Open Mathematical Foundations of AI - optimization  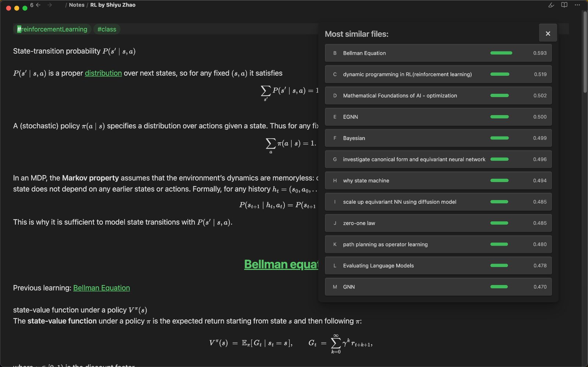438,96
